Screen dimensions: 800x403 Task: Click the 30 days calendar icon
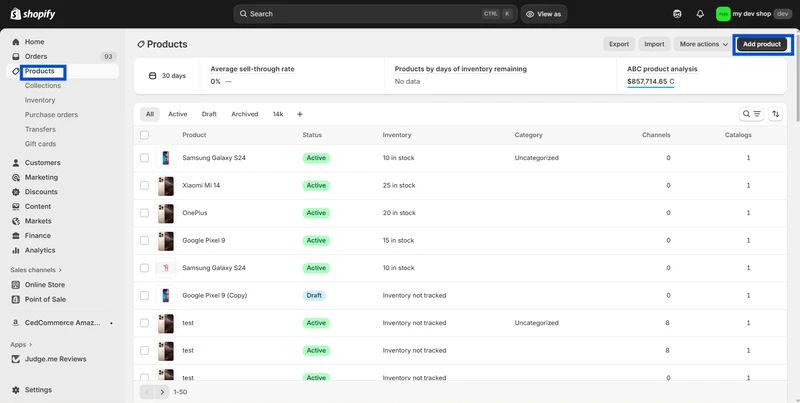pyautogui.click(x=152, y=75)
